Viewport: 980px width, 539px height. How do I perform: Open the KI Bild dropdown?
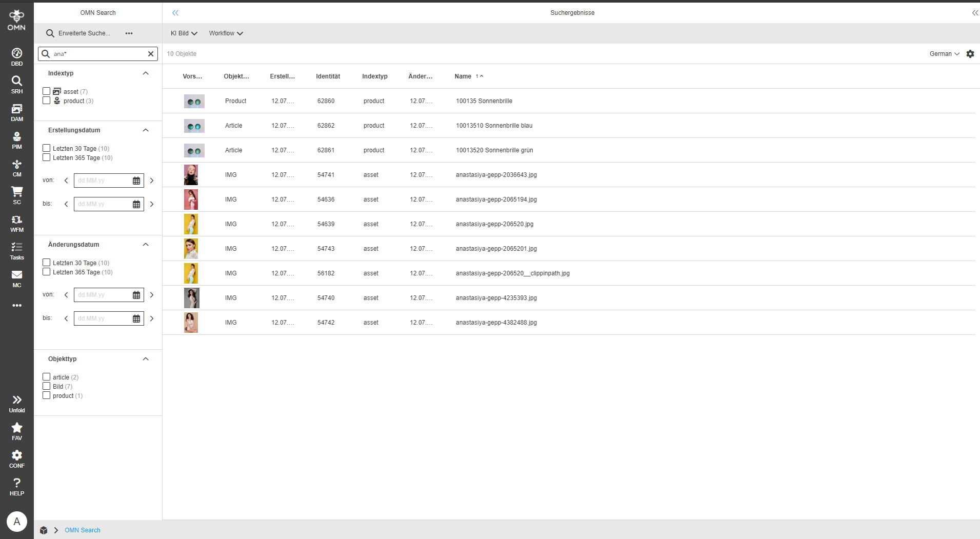click(183, 33)
